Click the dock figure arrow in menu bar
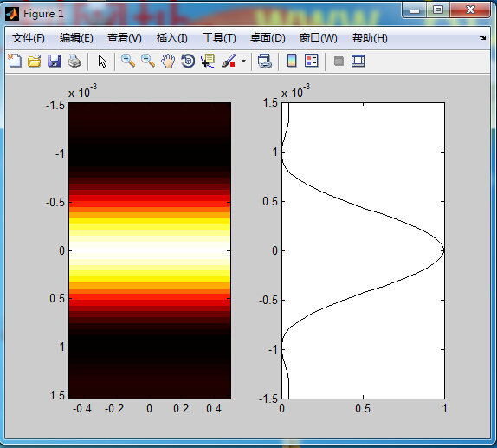Image resolution: width=497 pixels, height=448 pixels. 483,38
